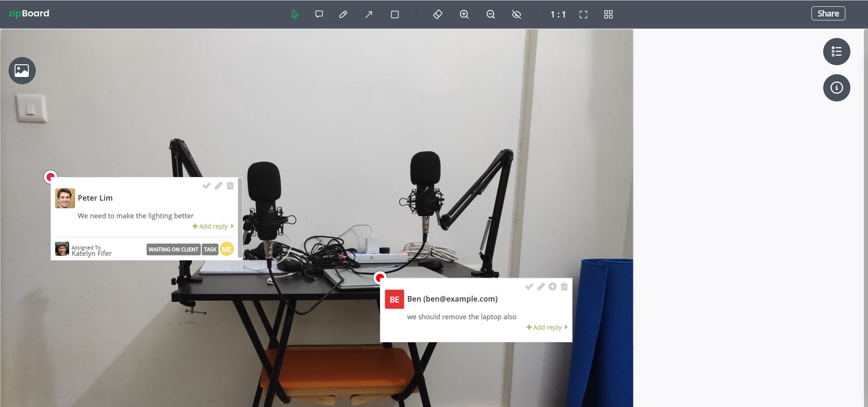
Task: Select the comment annotation tool
Action: click(x=319, y=14)
